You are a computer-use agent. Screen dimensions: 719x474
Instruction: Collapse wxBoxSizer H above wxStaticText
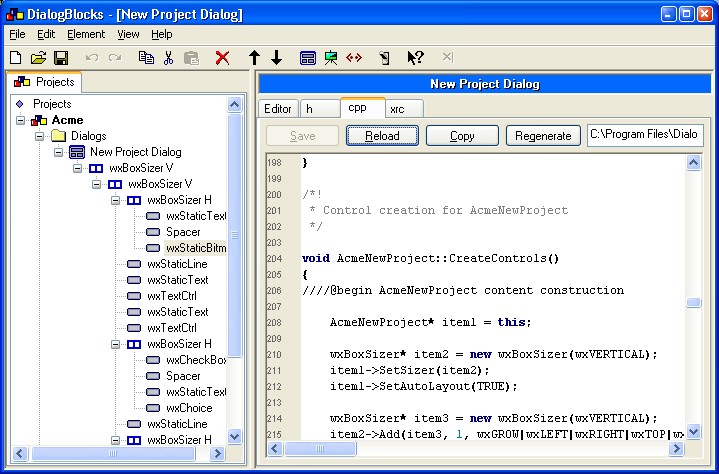tap(116, 200)
